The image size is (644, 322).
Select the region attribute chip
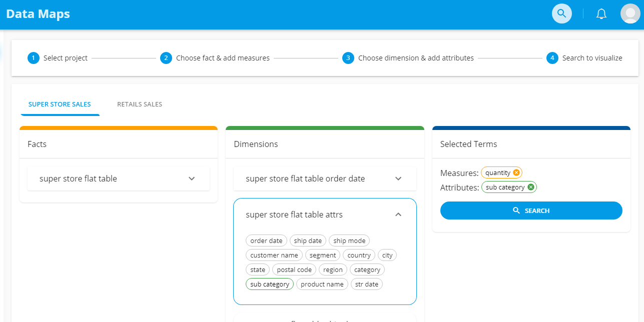pyautogui.click(x=333, y=269)
